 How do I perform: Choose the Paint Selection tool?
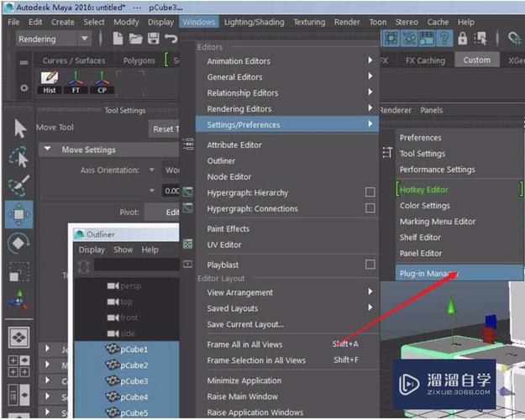click(x=18, y=185)
